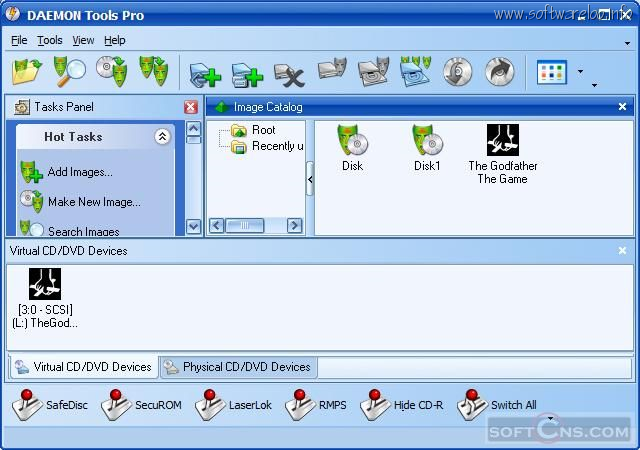Click the Search Images magnifier toolbar icon
Viewport: 640px width, 450px height.
[x=70, y=71]
